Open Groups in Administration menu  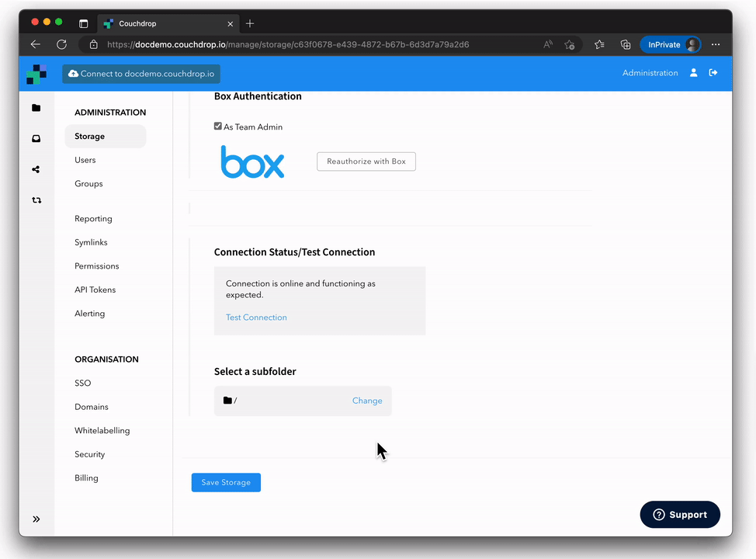pyautogui.click(x=88, y=184)
